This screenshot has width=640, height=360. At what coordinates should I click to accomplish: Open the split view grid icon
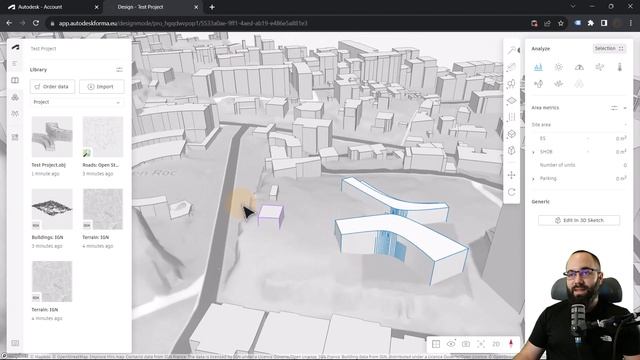436,344
